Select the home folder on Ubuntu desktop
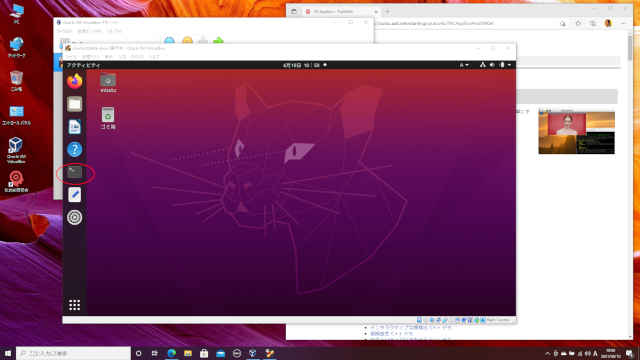This screenshot has width=640, height=360. tap(108, 83)
